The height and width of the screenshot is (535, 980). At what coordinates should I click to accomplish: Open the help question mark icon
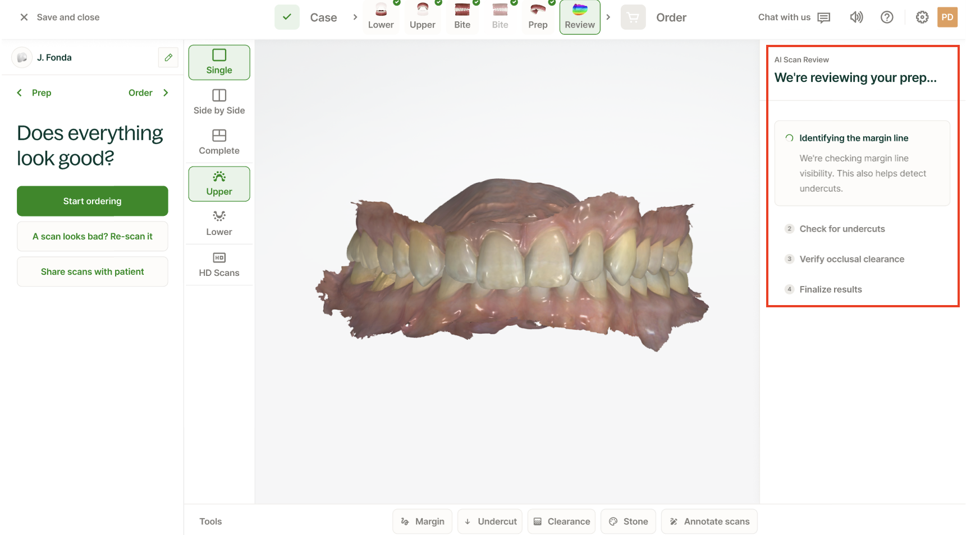[x=887, y=17]
